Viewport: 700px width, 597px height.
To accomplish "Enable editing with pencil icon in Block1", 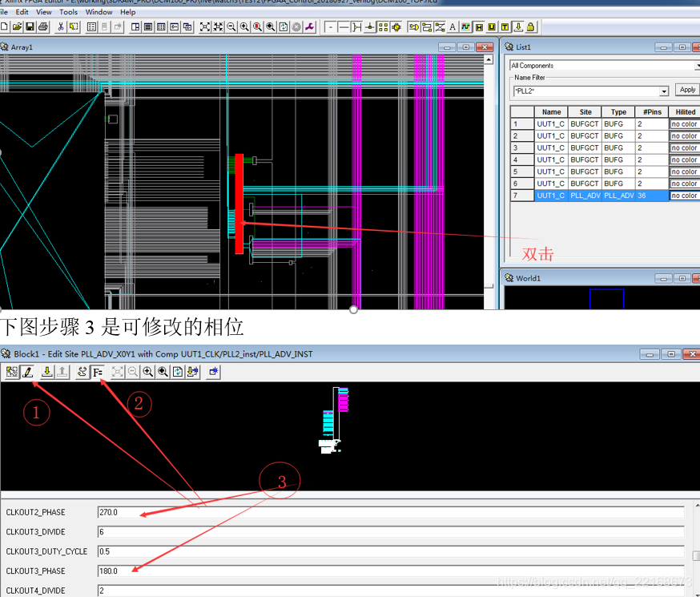I will (27, 372).
